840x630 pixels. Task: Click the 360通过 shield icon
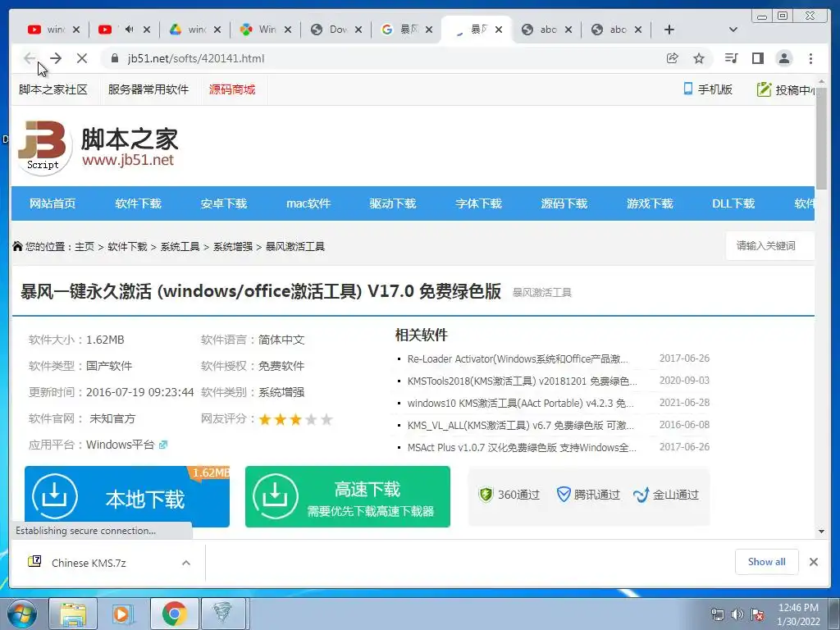point(486,495)
